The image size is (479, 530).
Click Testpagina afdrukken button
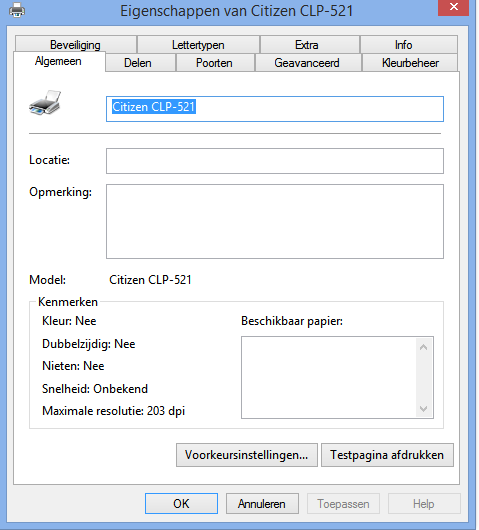click(387, 455)
